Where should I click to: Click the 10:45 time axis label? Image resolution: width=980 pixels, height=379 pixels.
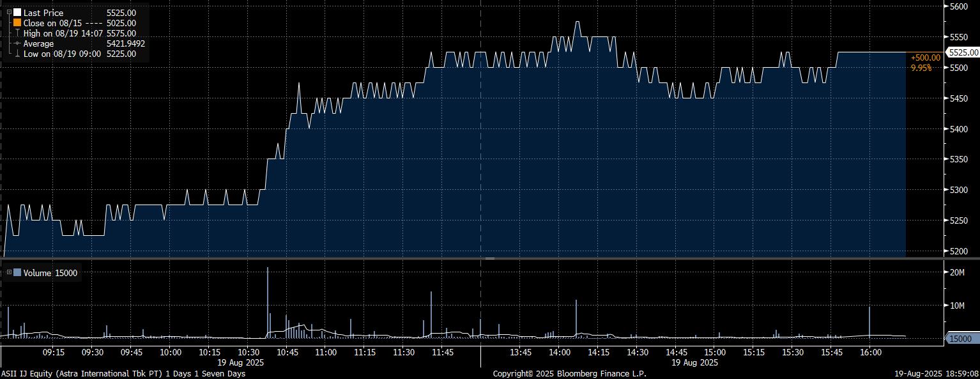[287, 352]
